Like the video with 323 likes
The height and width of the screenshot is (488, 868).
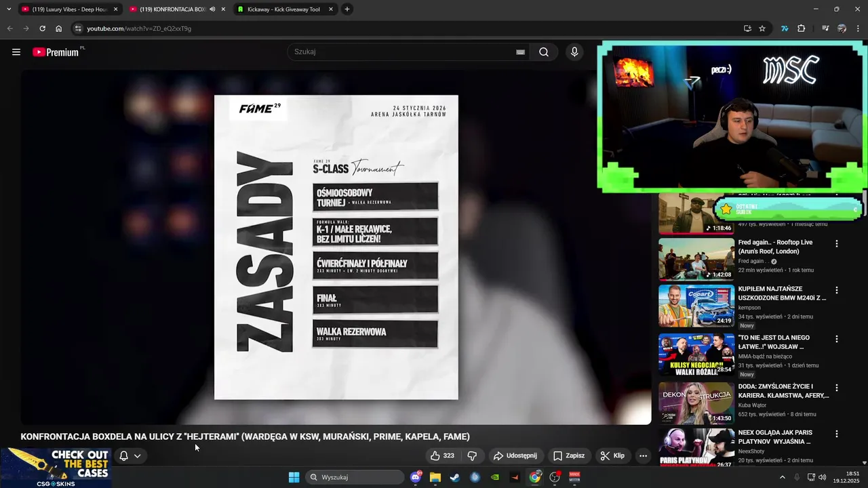[442, 455]
